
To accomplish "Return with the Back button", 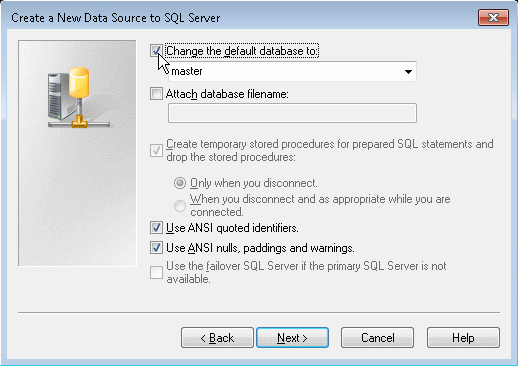I will click(x=217, y=338).
